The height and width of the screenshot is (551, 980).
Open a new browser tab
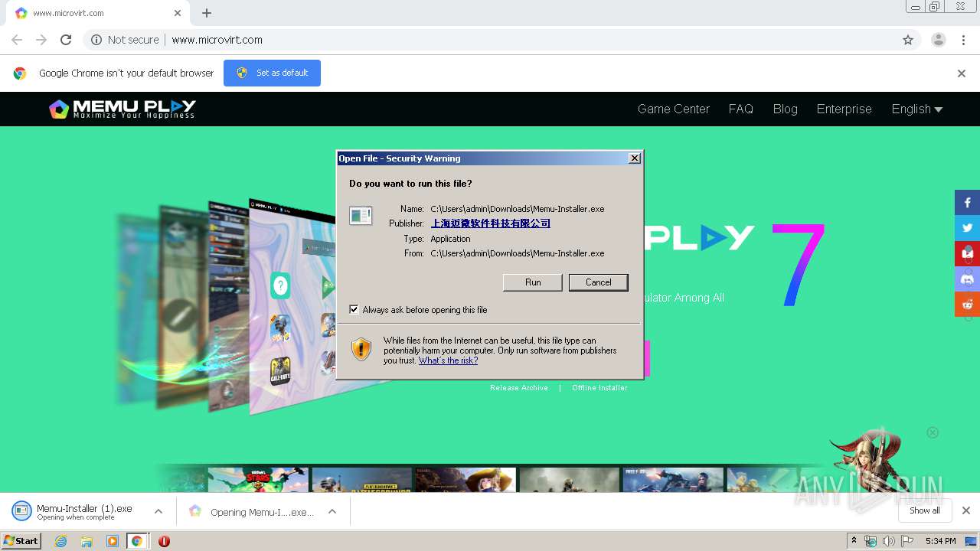tap(207, 13)
